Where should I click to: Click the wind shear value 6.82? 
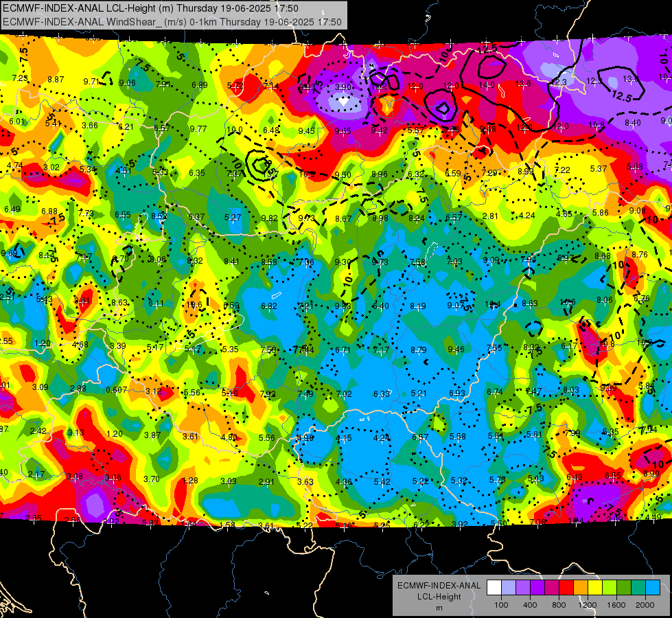269,306
